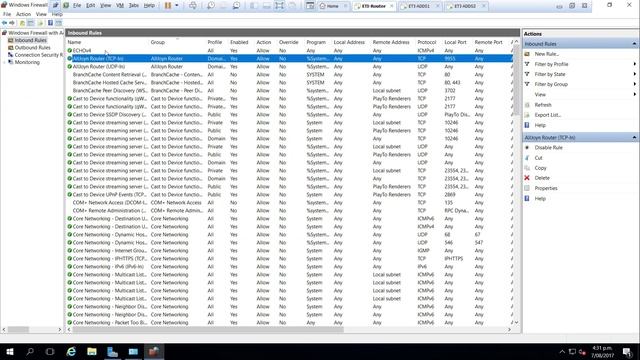640x360 pixels.
Task: Select the BranchCache Content Retrieval rule
Action: tap(290, 75)
